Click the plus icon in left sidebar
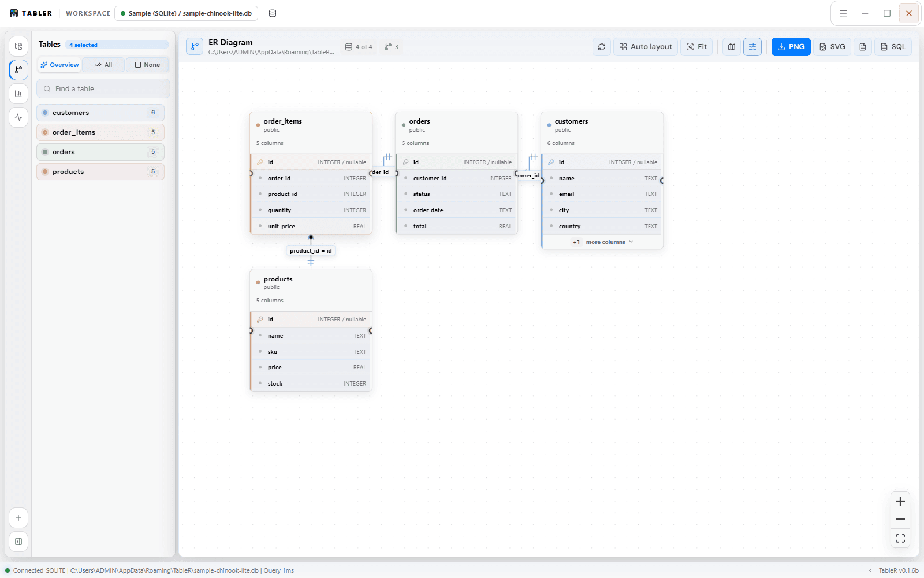Viewport: 924px width, 578px height. pyautogui.click(x=18, y=518)
